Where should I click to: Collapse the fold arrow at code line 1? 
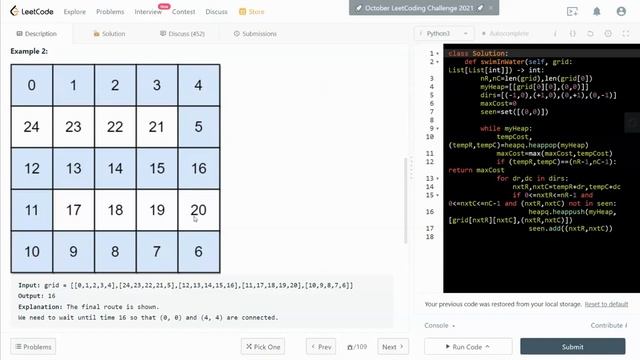438,53
